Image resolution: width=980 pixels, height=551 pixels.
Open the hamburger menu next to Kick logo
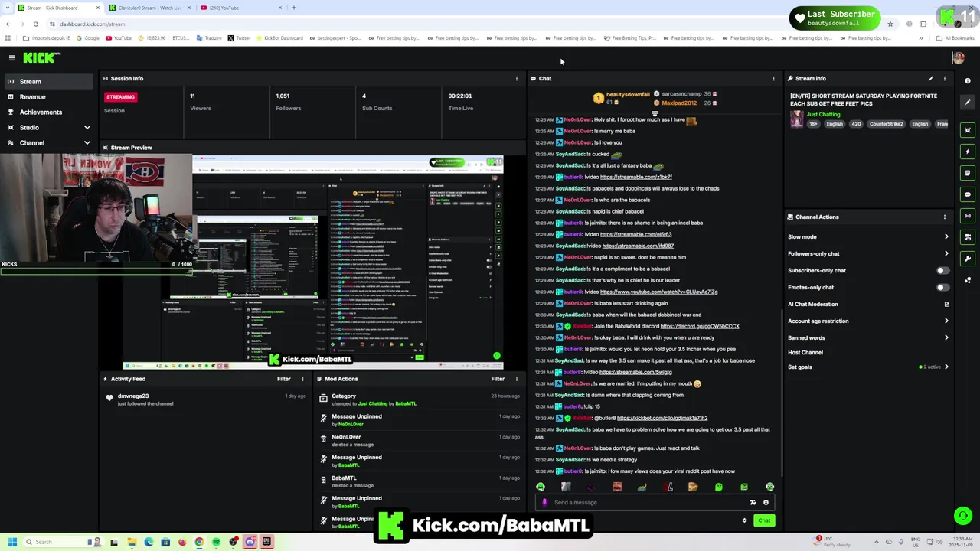[x=12, y=57]
